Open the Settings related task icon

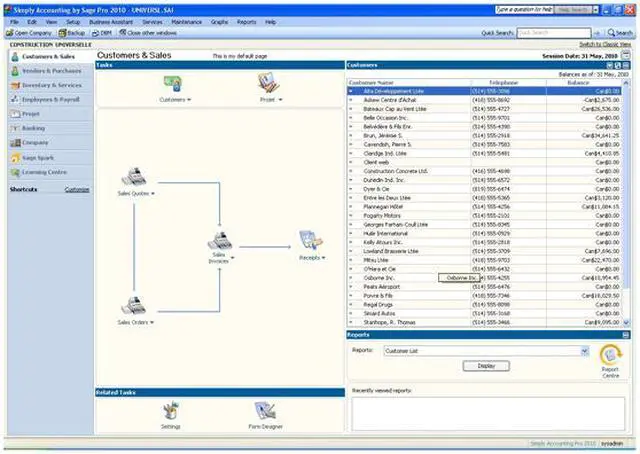[x=171, y=411]
